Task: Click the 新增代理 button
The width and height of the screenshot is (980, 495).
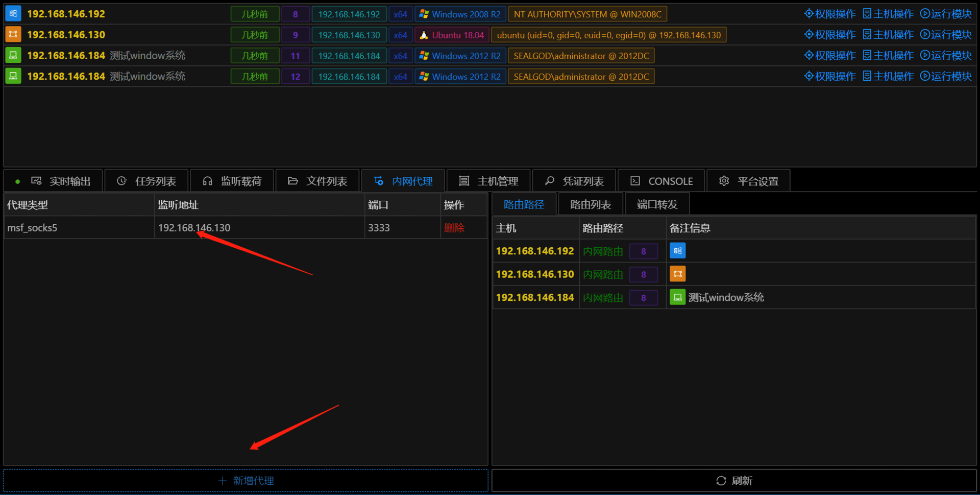Action: click(246, 481)
